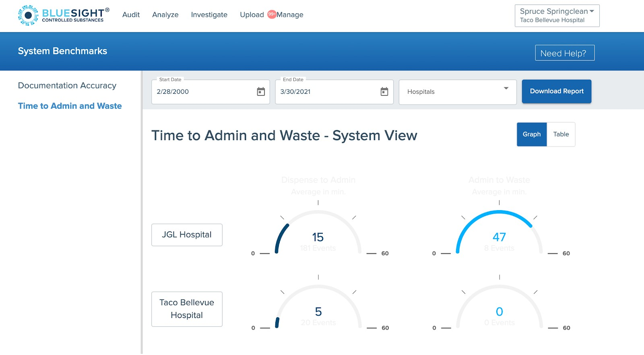Switch to Table view

click(561, 134)
